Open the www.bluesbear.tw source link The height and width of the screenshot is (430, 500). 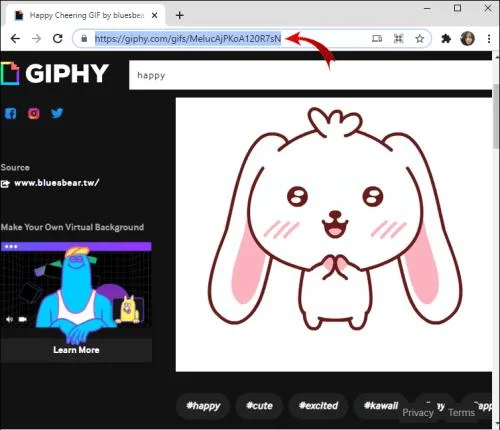click(56, 183)
